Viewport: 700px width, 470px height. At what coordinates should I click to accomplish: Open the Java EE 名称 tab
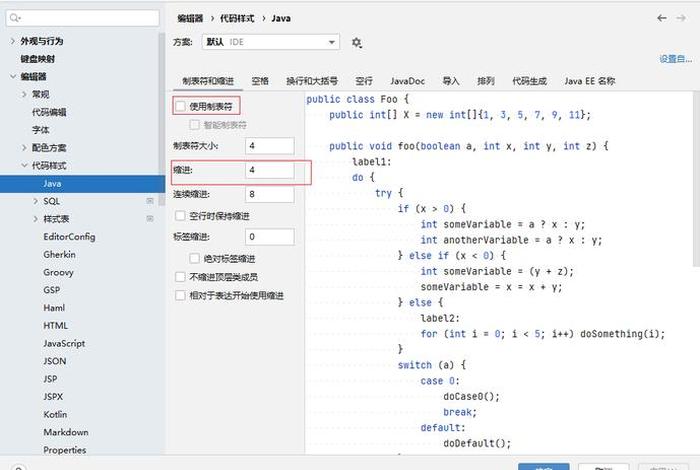pyautogui.click(x=590, y=81)
